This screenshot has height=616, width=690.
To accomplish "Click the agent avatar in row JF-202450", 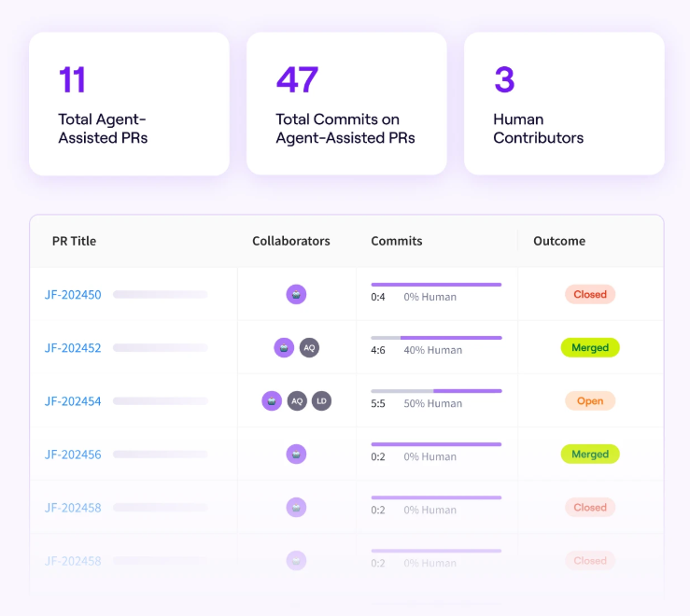I will pyautogui.click(x=296, y=294).
